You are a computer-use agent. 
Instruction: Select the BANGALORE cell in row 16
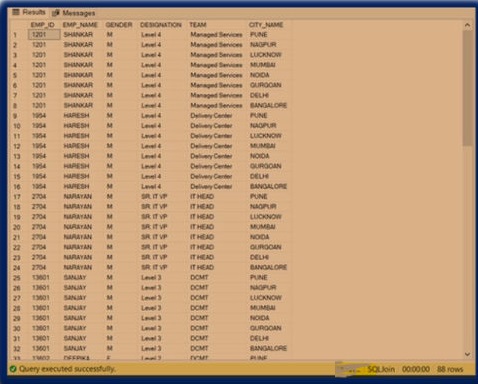268,186
